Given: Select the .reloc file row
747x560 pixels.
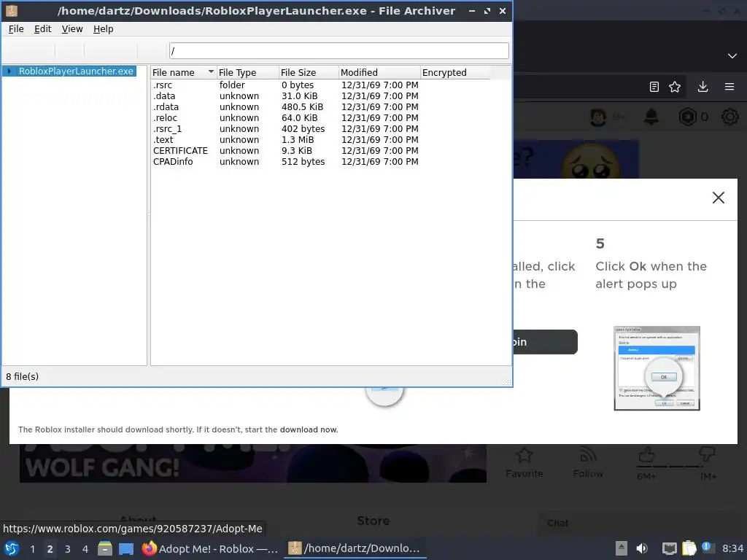Looking at the screenshot, I should click(320, 117).
